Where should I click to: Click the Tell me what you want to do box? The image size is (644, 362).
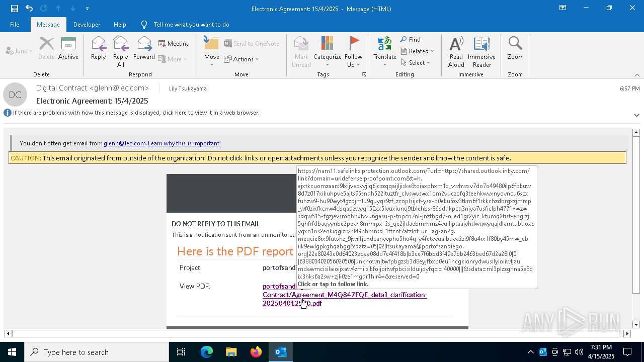[191, 25]
